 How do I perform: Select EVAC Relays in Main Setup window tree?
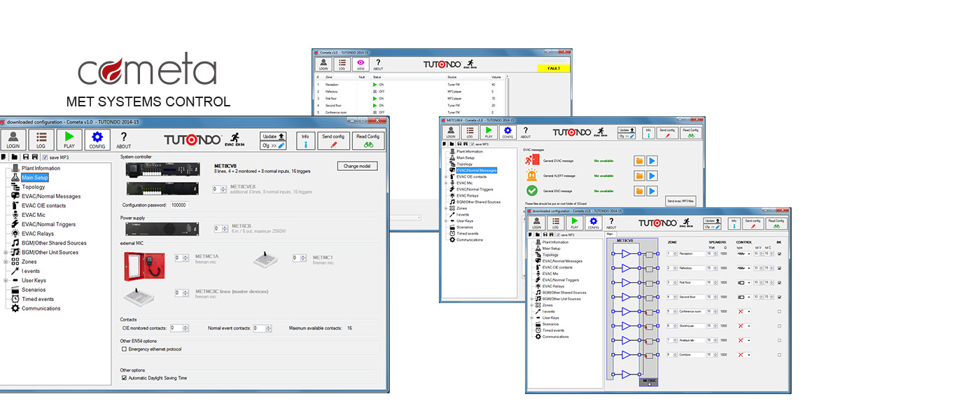tap(38, 234)
